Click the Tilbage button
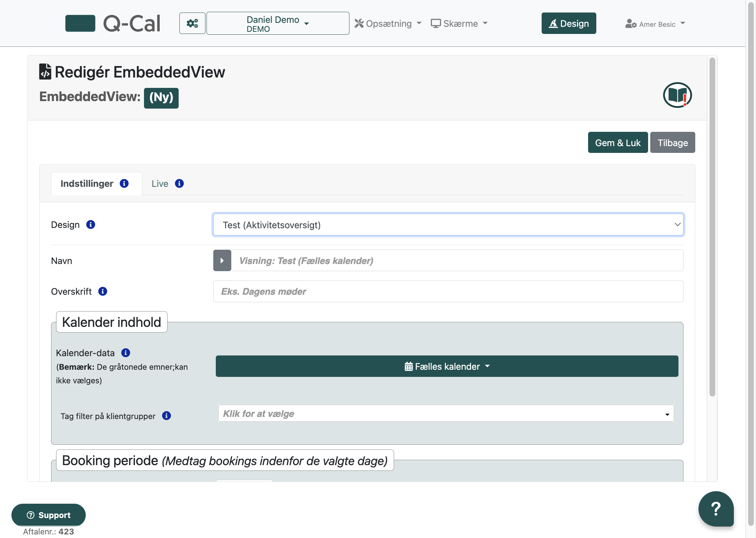The height and width of the screenshot is (538, 756). point(672,143)
